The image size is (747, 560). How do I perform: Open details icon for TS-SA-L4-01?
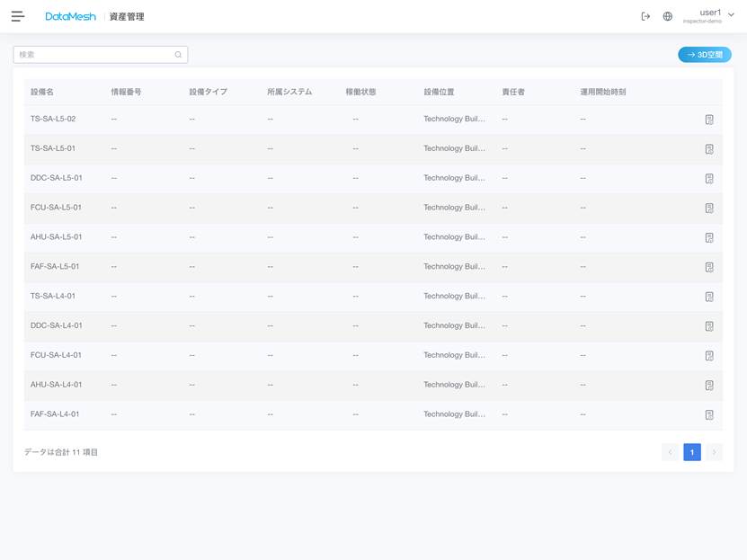click(709, 297)
